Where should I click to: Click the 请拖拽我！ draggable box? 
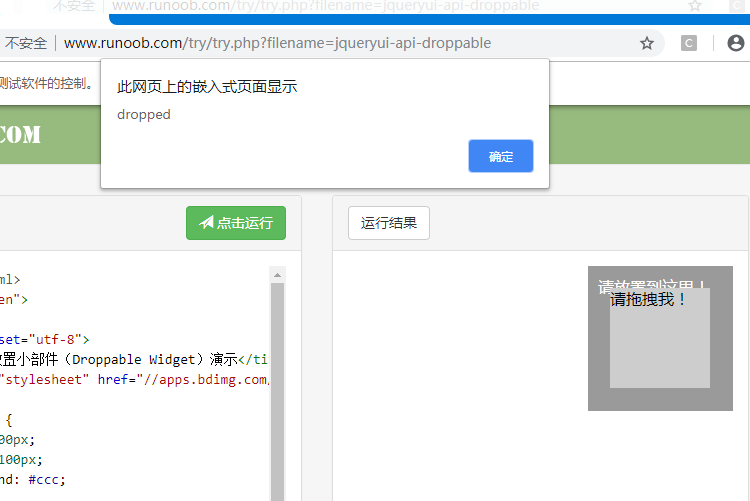pyautogui.click(x=660, y=338)
